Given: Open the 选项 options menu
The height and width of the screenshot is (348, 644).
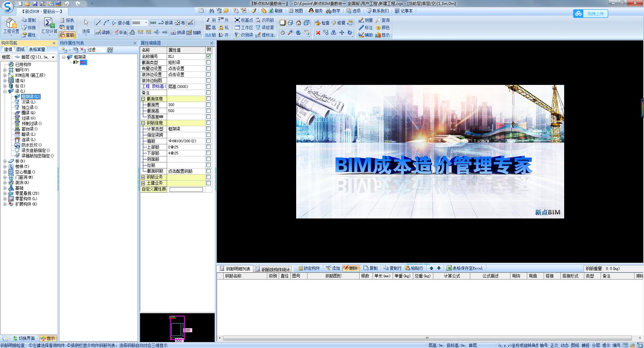Looking at the screenshot, I should [354, 11].
